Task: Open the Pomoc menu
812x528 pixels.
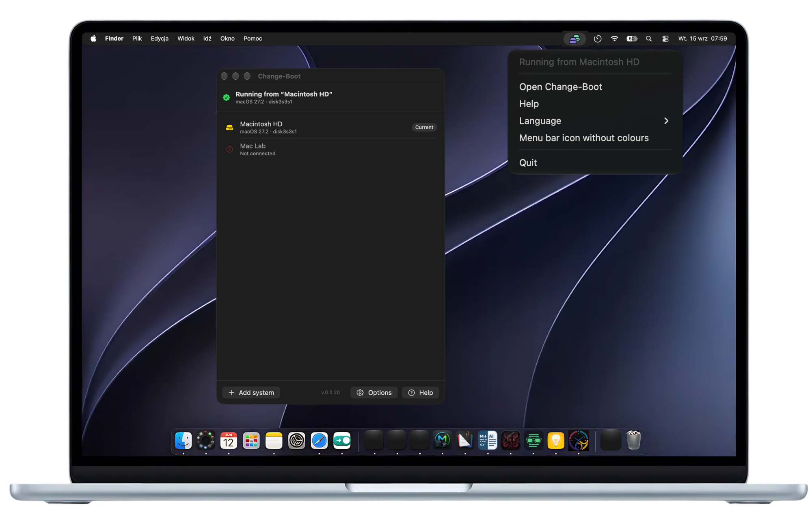Action: [x=253, y=39]
